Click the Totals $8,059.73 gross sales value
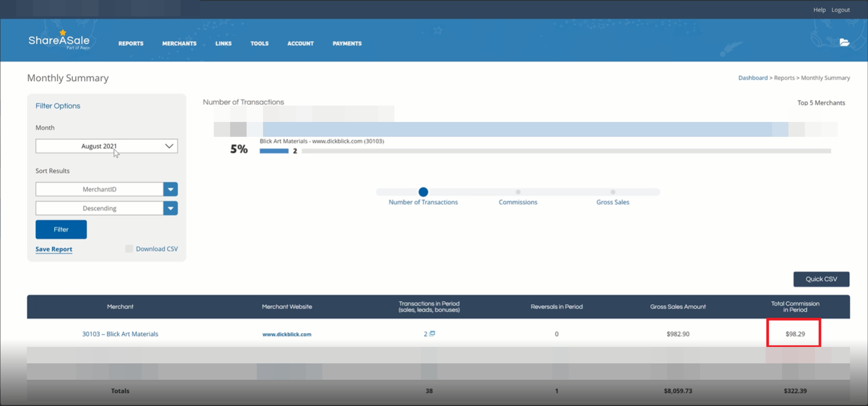The width and height of the screenshot is (868, 406). pos(678,391)
